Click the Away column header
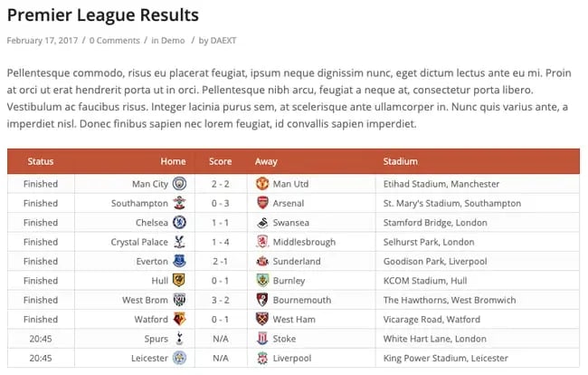 pyautogui.click(x=266, y=161)
